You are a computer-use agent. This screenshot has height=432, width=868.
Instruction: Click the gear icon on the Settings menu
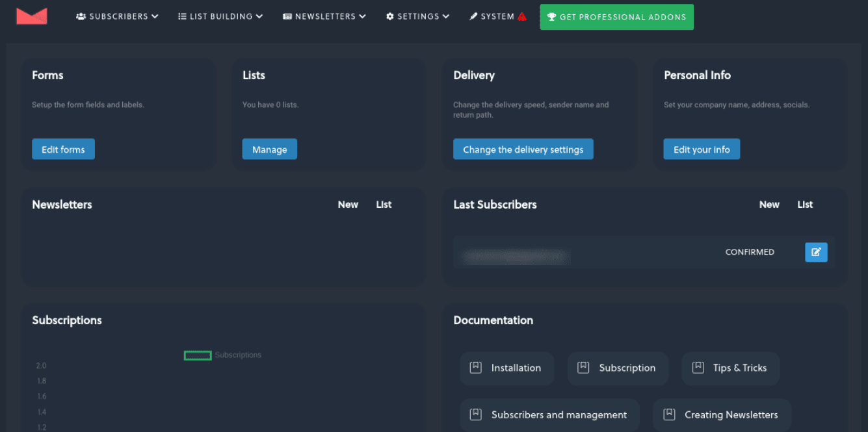pos(389,16)
